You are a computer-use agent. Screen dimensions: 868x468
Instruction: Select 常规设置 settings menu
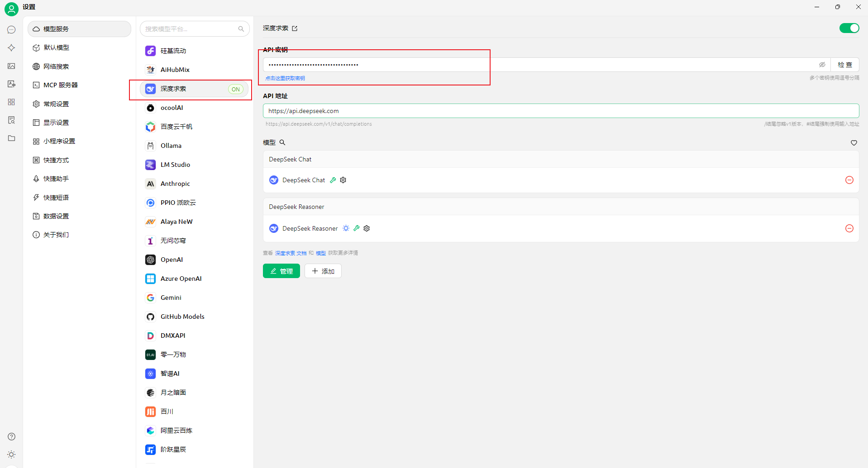[x=79, y=104]
